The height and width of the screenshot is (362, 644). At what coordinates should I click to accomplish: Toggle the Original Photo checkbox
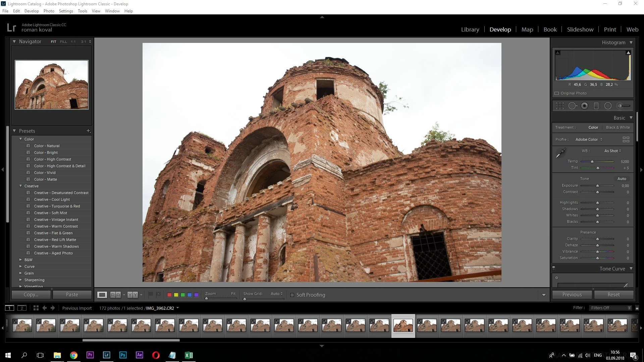coord(557,94)
